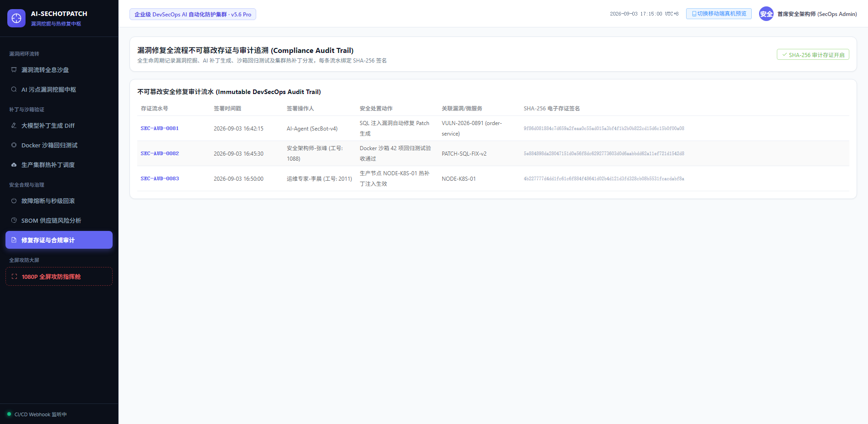Click the 签署操作人 column header

300,109
